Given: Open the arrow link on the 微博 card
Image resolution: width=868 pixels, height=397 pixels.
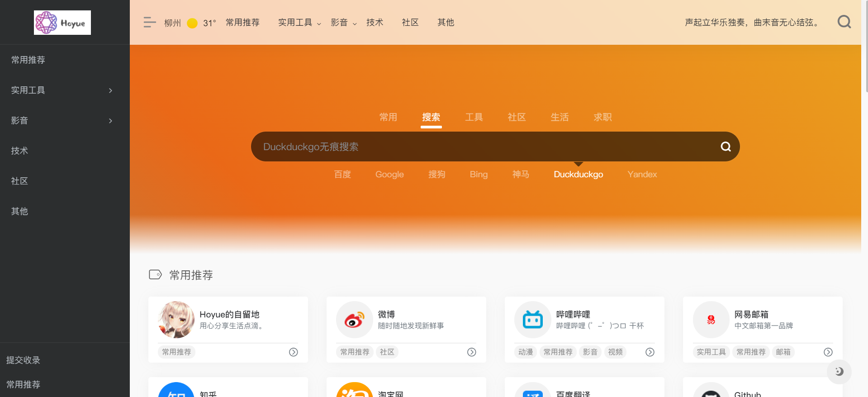Looking at the screenshot, I should tap(472, 352).
